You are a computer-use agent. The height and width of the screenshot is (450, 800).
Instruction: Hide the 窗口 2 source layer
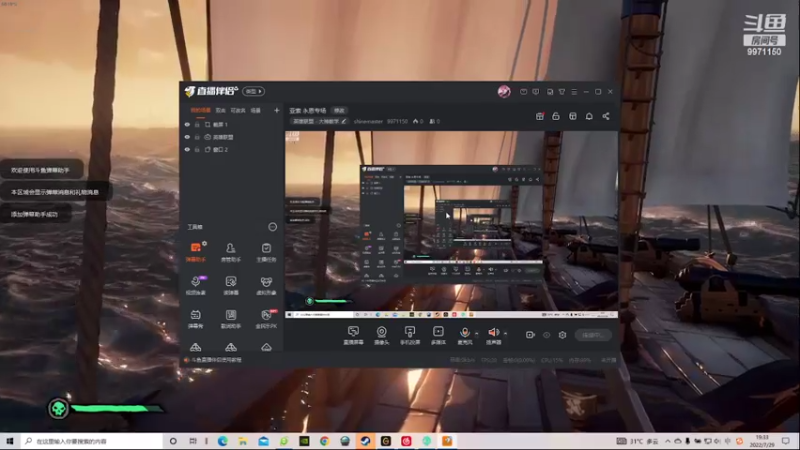click(x=187, y=149)
